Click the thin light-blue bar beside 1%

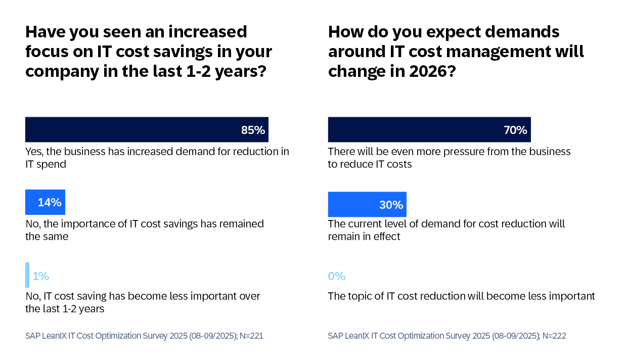(27, 275)
